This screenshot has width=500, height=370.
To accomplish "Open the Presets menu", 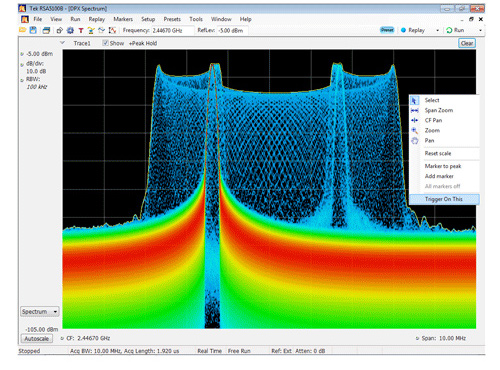I will 172,19.
